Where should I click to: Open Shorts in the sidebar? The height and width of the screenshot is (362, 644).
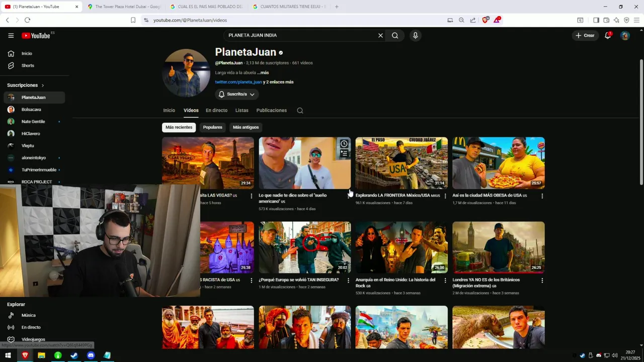click(34, 65)
